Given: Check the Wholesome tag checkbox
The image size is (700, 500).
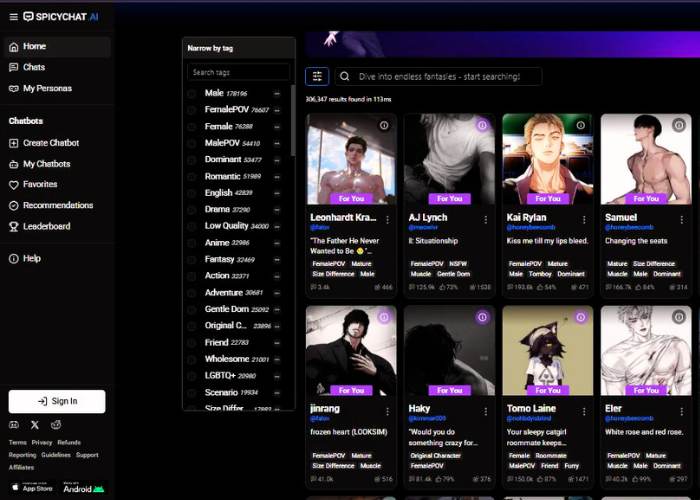Looking at the screenshot, I should click(x=192, y=359).
